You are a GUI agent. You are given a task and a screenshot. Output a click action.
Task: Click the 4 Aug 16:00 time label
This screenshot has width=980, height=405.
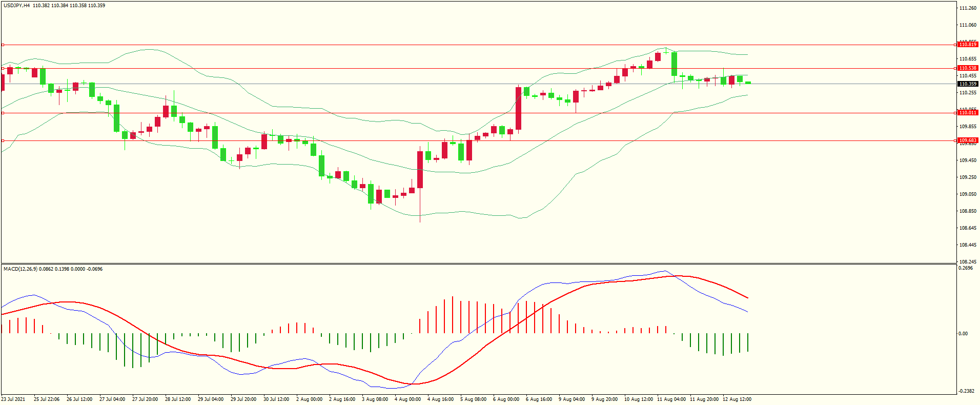pos(440,399)
